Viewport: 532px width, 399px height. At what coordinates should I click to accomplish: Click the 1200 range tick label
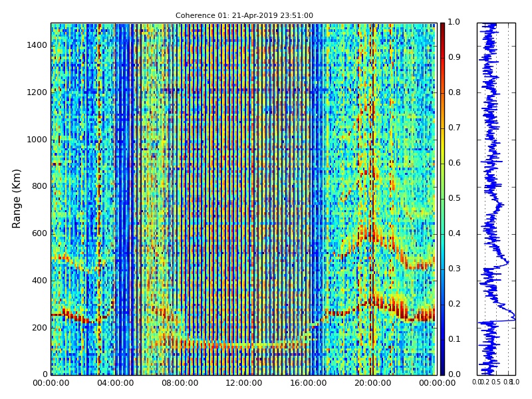pyautogui.click(x=37, y=92)
